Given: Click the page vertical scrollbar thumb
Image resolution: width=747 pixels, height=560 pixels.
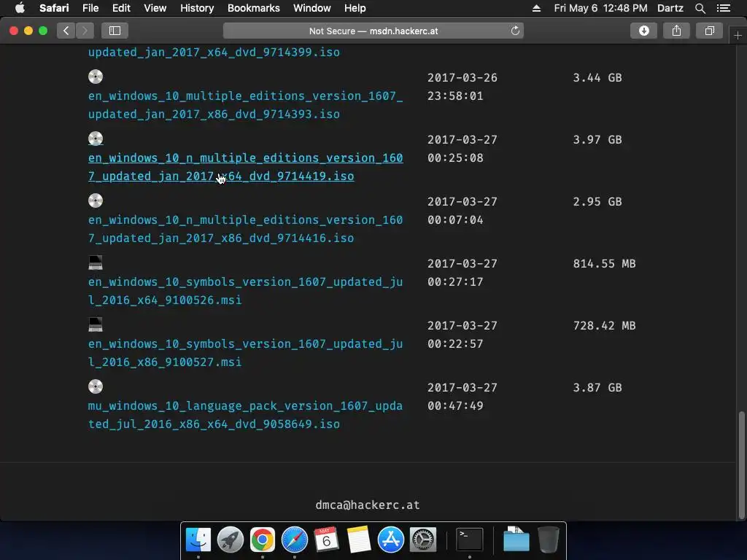Looking at the screenshot, I should [x=741, y=465].
